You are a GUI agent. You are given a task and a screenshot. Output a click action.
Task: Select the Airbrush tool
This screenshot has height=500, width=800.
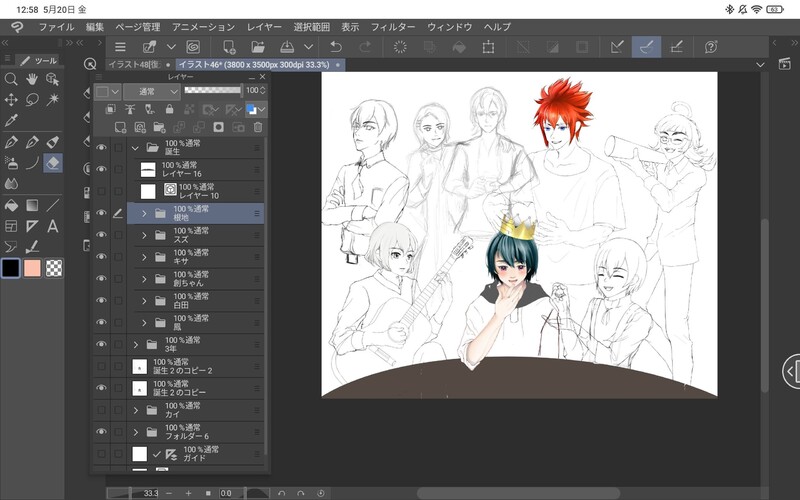(11, 163)
